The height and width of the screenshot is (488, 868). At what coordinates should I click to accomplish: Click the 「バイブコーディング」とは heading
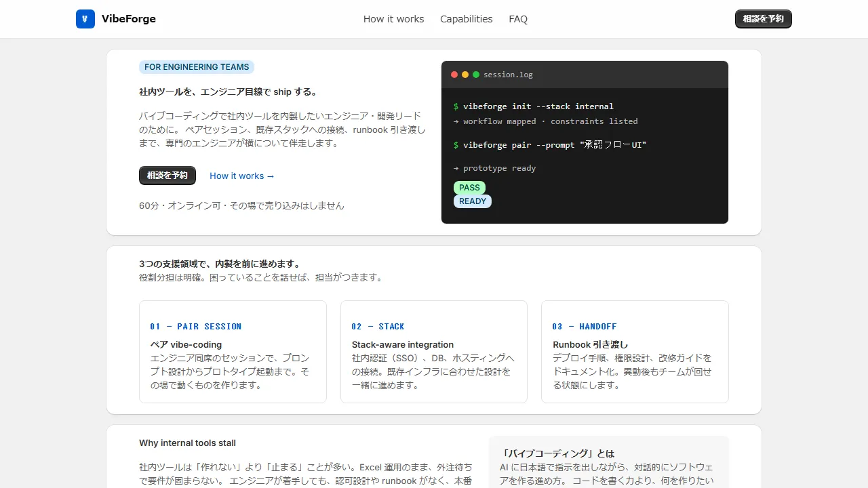click(x=557, y=453)
